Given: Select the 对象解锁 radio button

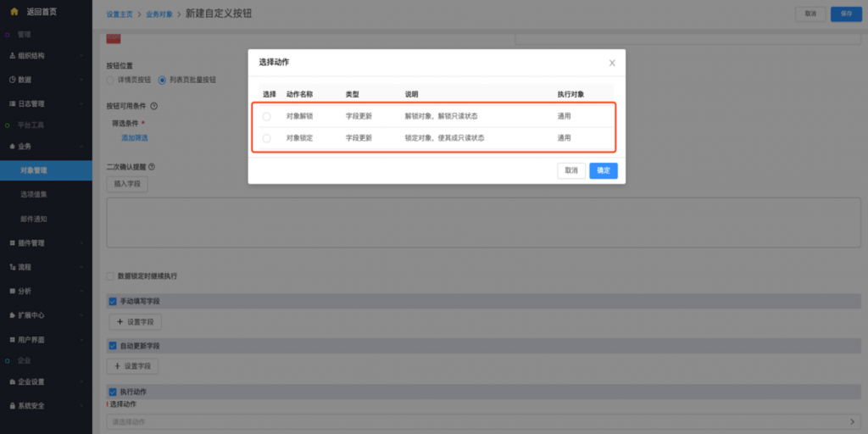Looking at the screenshot, I should pyautogui.click(x=267, y=116).
